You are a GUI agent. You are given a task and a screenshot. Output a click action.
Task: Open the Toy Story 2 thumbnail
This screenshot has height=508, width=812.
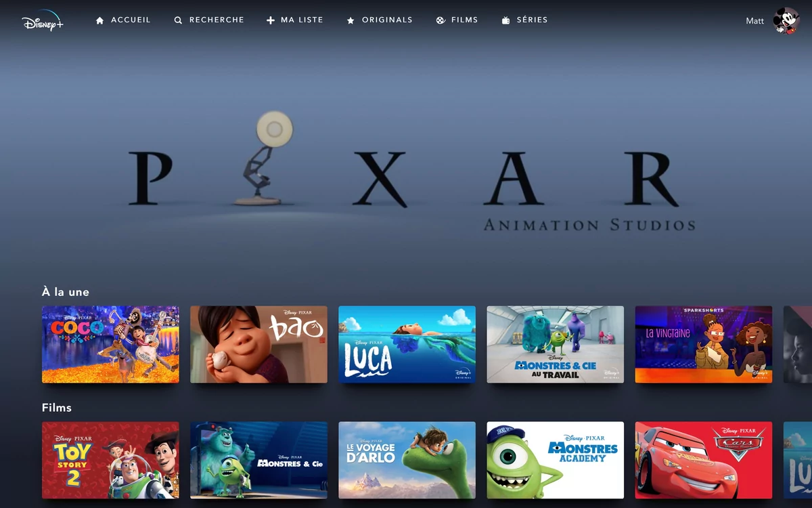[110, 461]
